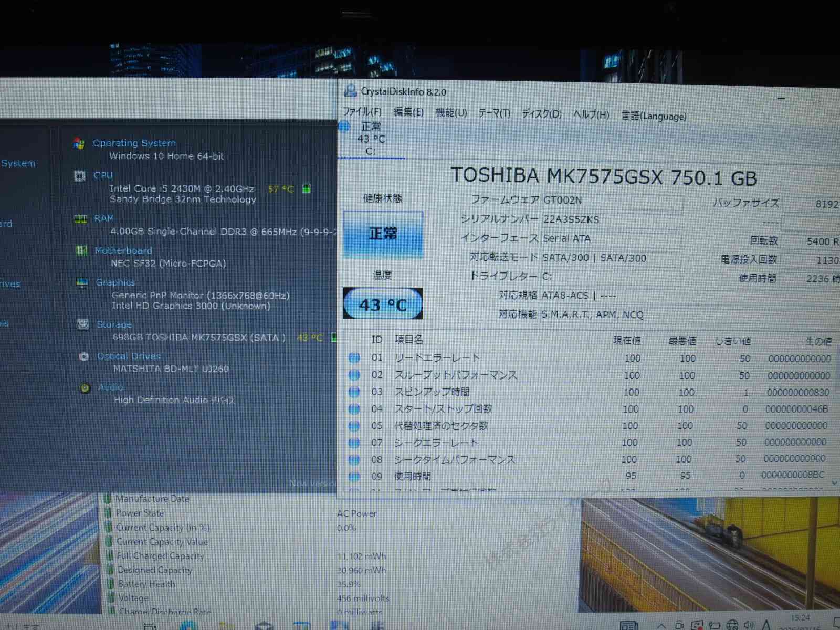The width and height of the screenshot is (840, 630).
Task: Click the firmware field showing GT002N
Action: tap(612, 201)
